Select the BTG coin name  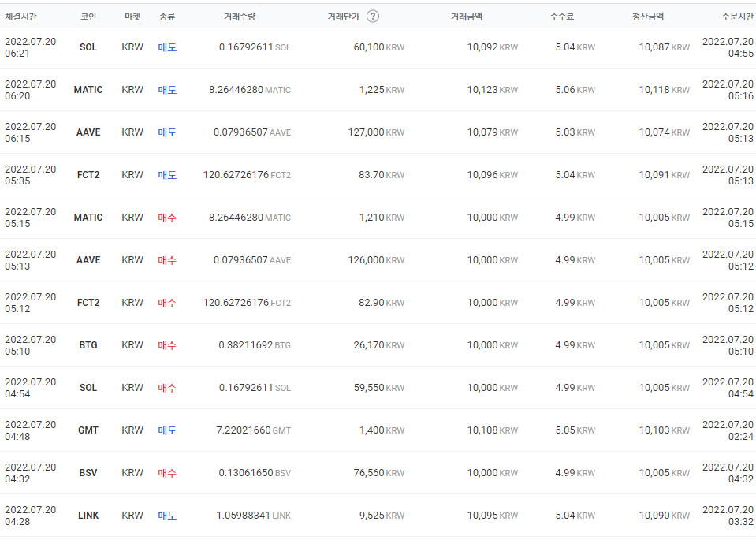point(88,344)
